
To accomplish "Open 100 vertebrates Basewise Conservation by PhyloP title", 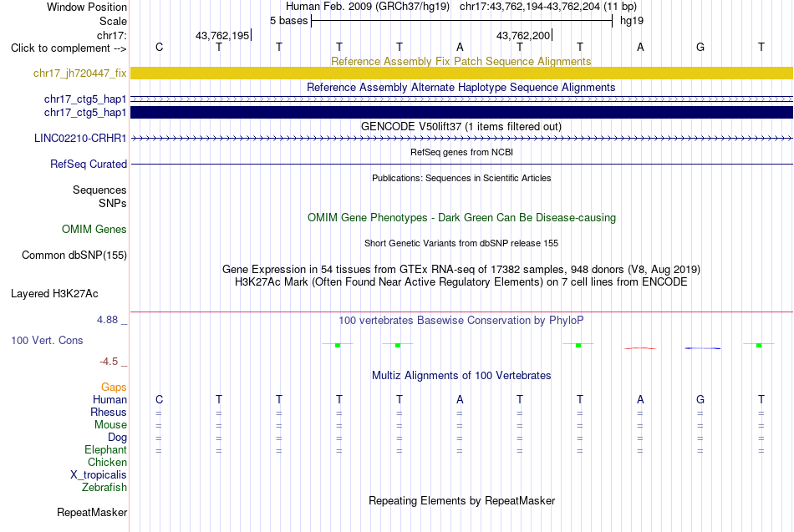I will point(461,321).
